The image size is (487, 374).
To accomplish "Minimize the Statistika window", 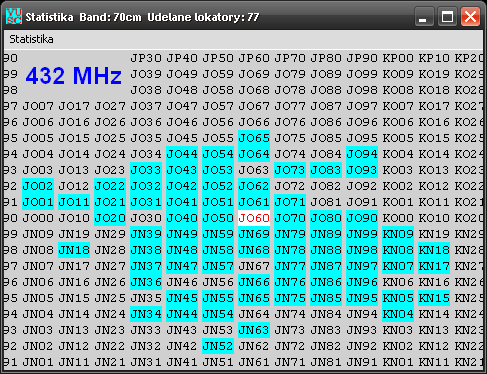I will pyautogui.click(x=424, y=16).
